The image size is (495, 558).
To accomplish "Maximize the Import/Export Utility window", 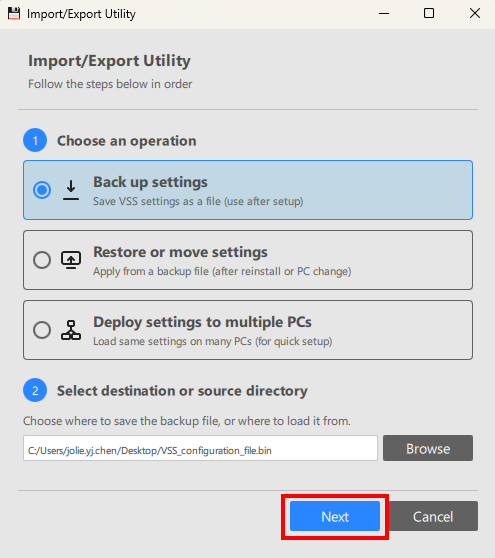I will point(429,14).
